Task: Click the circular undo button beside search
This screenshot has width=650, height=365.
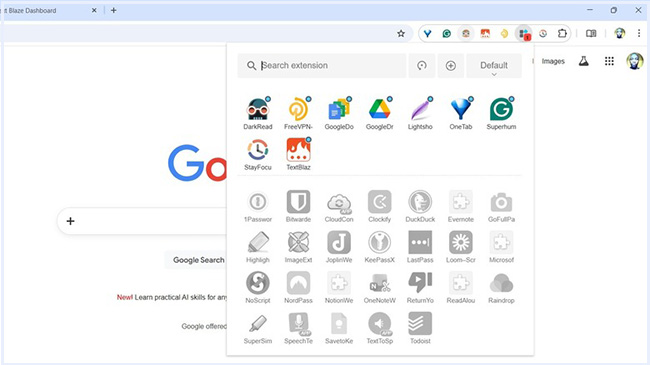Action: point(422,66)
